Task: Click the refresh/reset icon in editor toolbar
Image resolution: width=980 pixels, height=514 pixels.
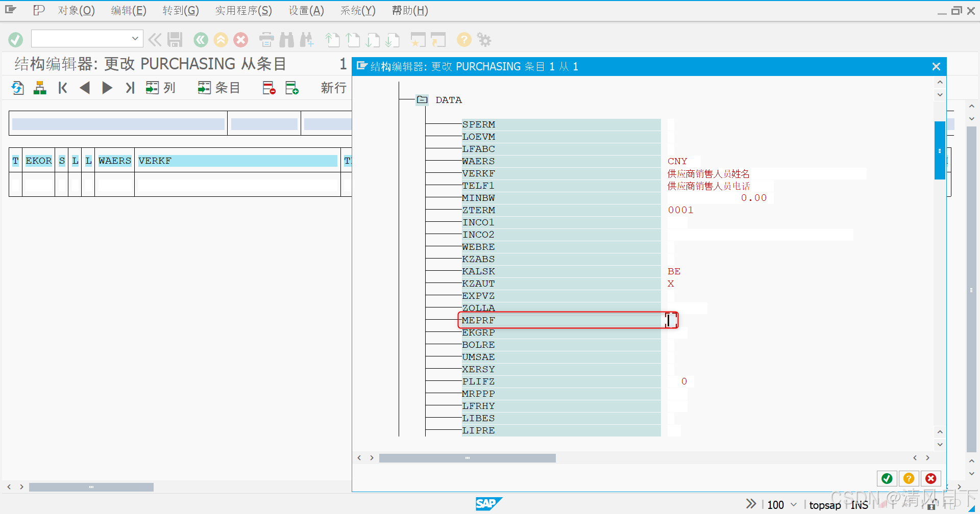Action: pos(18,88)
